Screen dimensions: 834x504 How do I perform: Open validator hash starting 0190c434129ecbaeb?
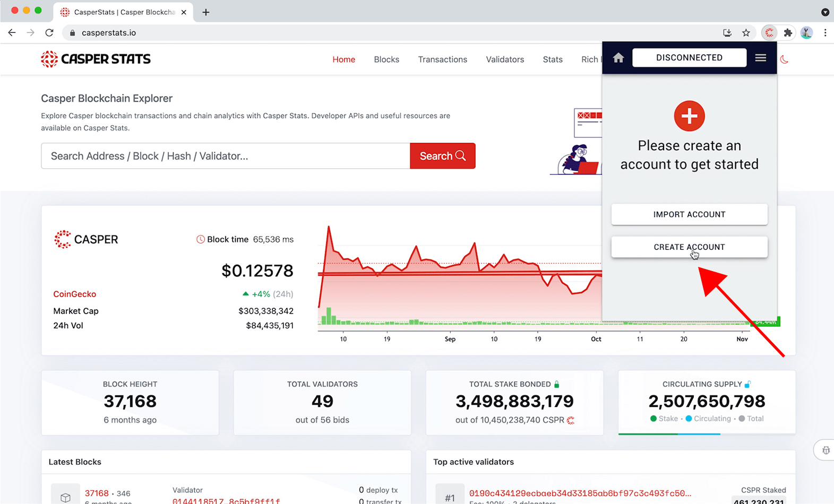coord(580,493)
